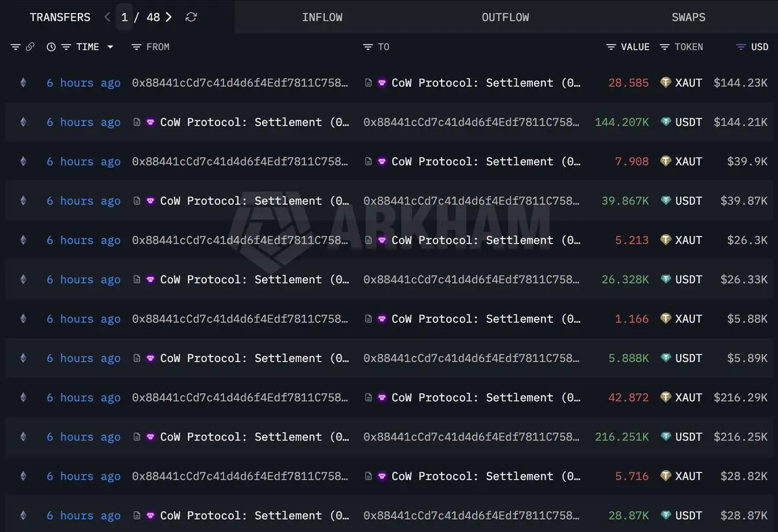Open the VALUE column filter

pyautogui.click(x=611, y=47)
